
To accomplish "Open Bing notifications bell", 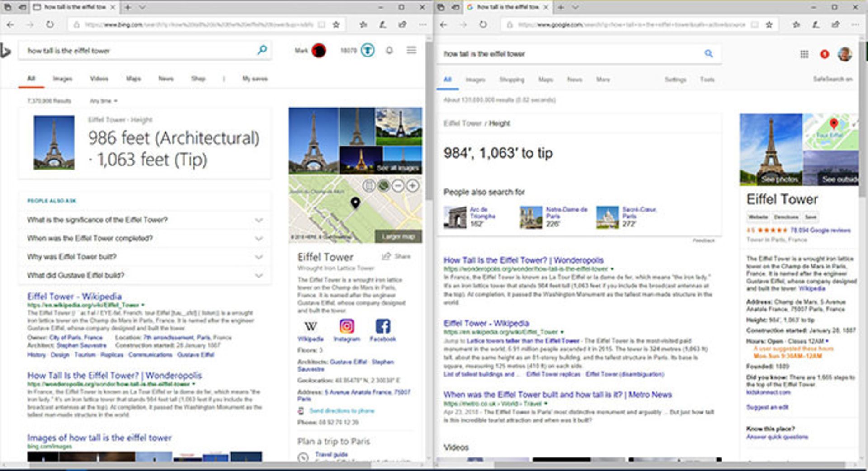I will pyautogui.click(x=389, y=50).
